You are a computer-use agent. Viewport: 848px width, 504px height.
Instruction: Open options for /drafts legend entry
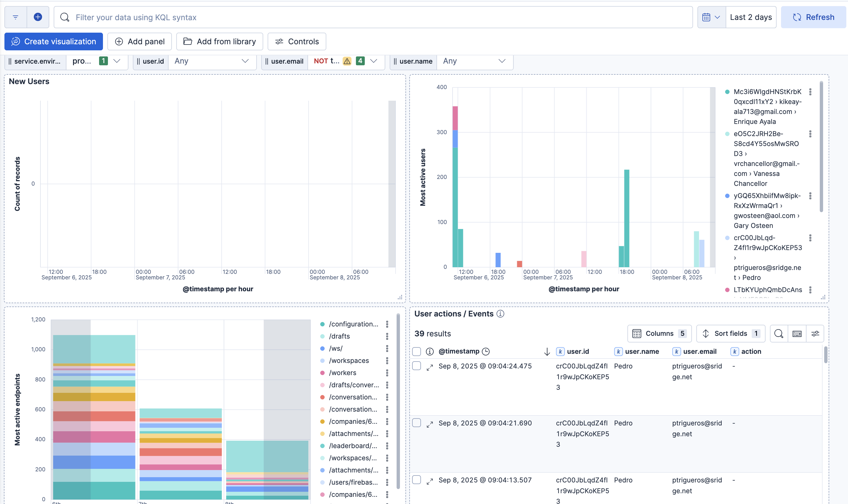click(x=387, y=336)
